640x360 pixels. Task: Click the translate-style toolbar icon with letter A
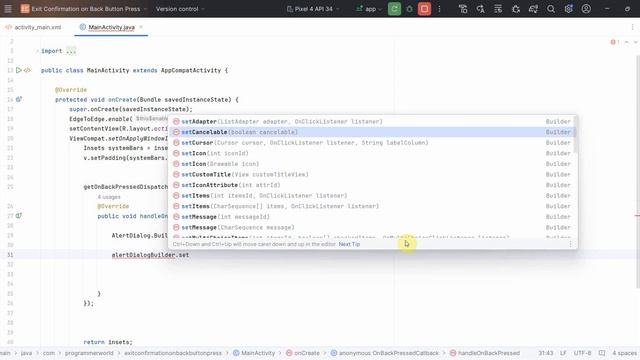click(x=480, y=9)
